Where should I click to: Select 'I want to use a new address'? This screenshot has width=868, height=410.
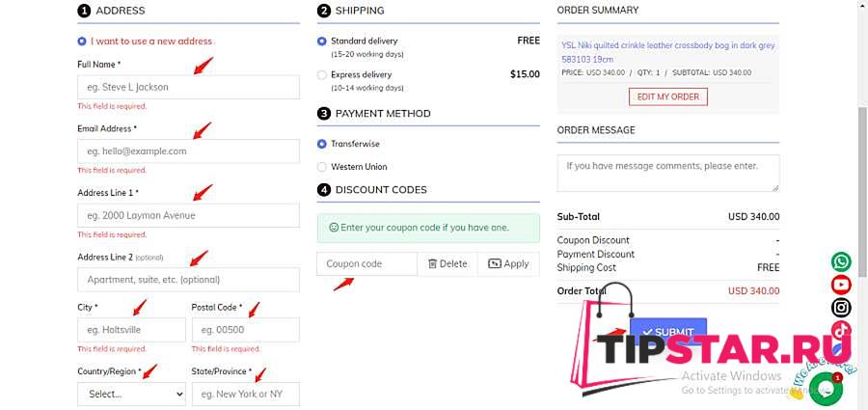tap(82, 41)
